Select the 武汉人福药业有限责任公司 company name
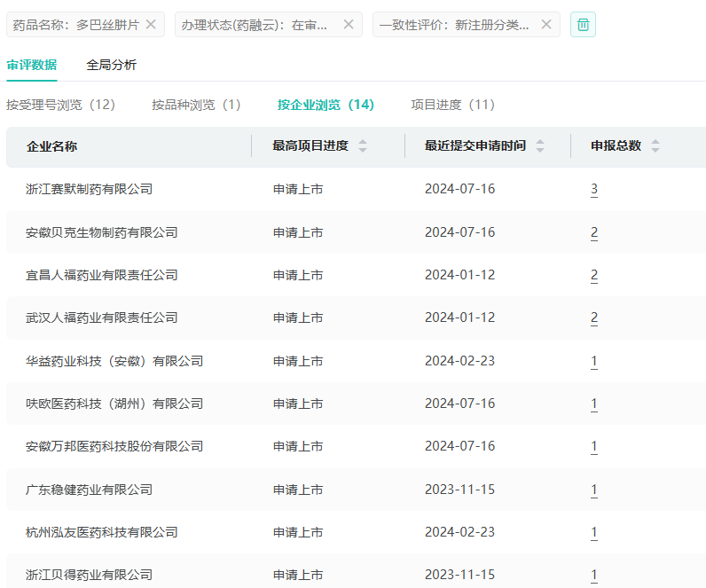This screenshot has width=706, height=588. click(x=102, y=318)
